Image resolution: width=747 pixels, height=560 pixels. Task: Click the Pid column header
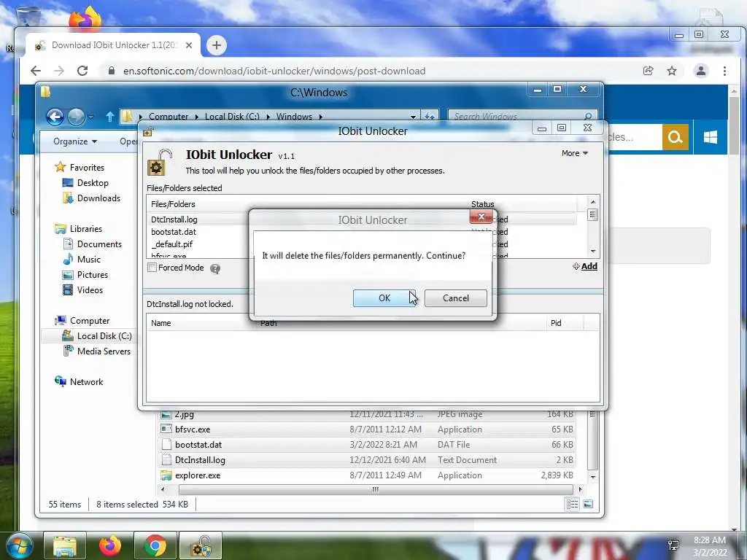[x=555, y=323]
